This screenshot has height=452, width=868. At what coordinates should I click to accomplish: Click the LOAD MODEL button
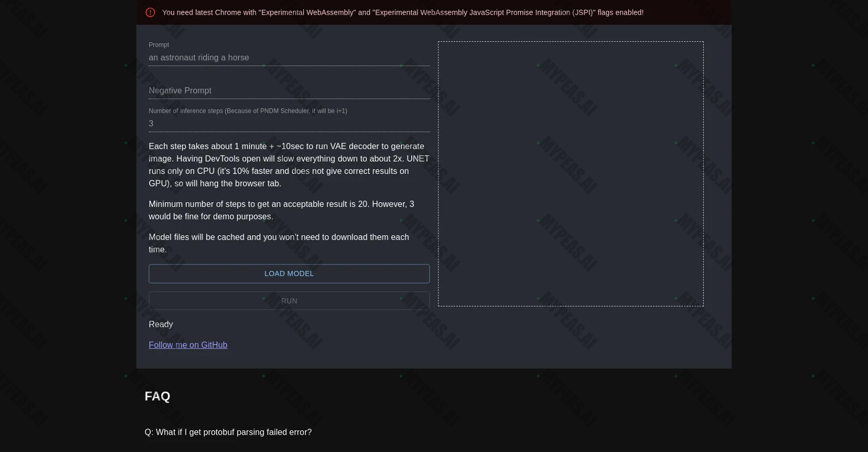[x=289, y=274]
